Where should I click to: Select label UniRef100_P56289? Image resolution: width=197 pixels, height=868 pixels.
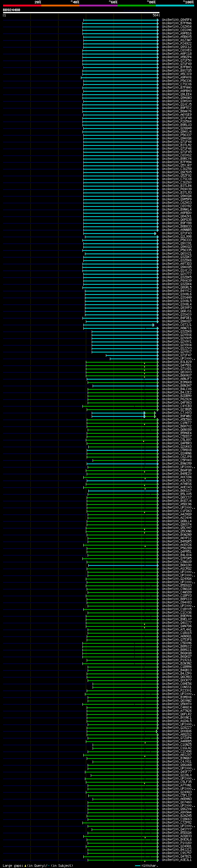(177, 548)
